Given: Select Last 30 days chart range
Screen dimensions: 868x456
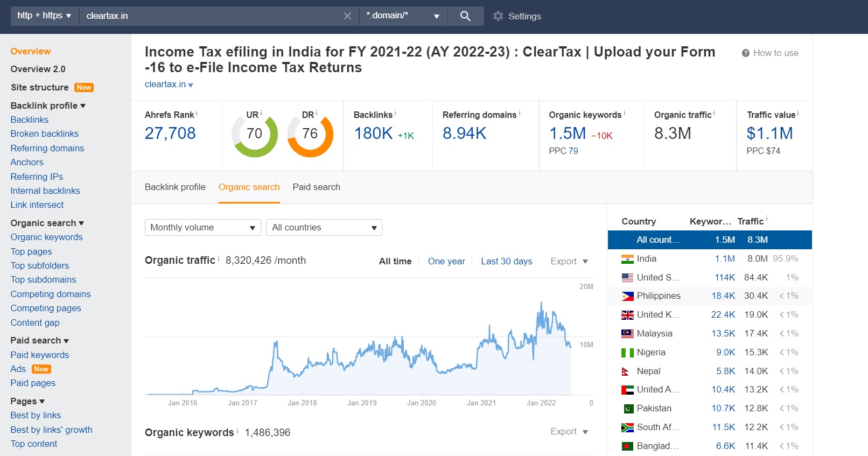Looking at the screenshot, I should tap(507, 261).
